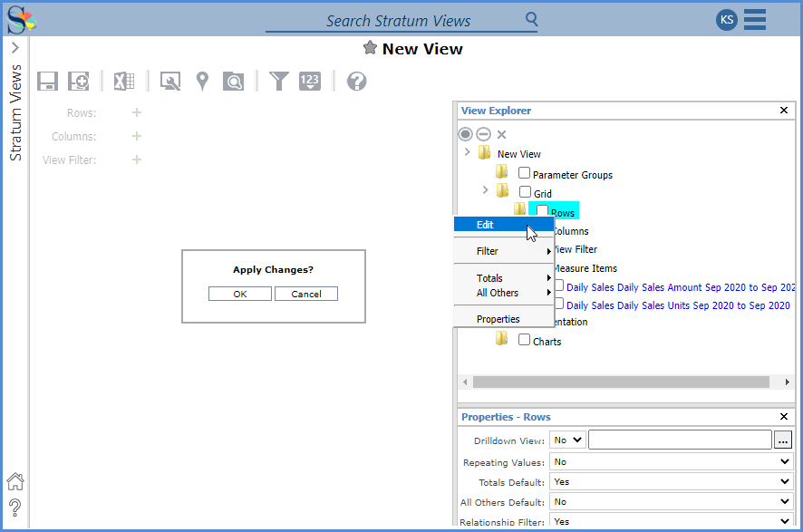Open help from the toolbar question mark
The image size is (803, 532).
[x=356, y=81]
